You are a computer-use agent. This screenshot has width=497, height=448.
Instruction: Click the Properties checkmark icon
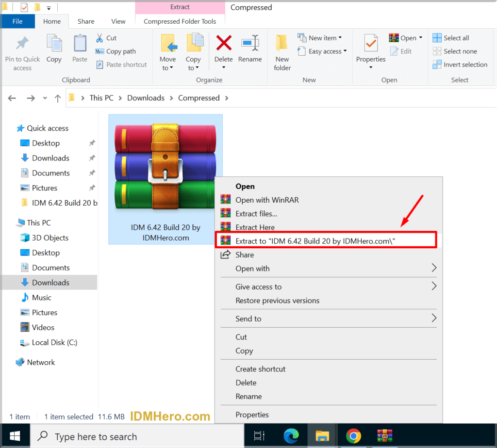(x=371, y=43)
